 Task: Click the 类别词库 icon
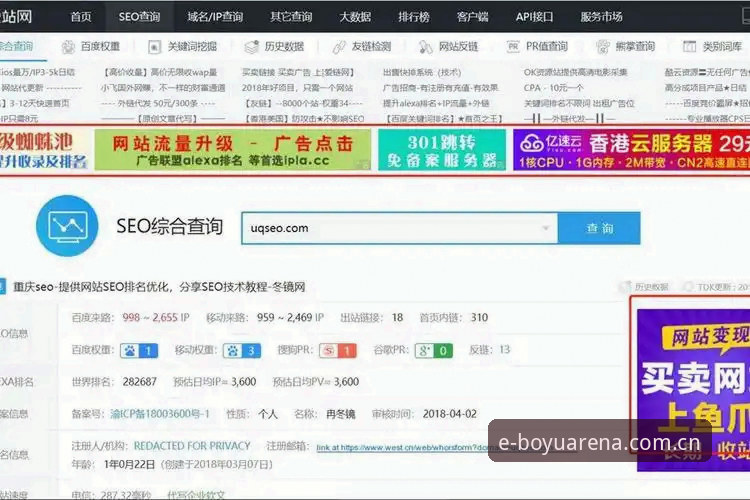point(689,47)
